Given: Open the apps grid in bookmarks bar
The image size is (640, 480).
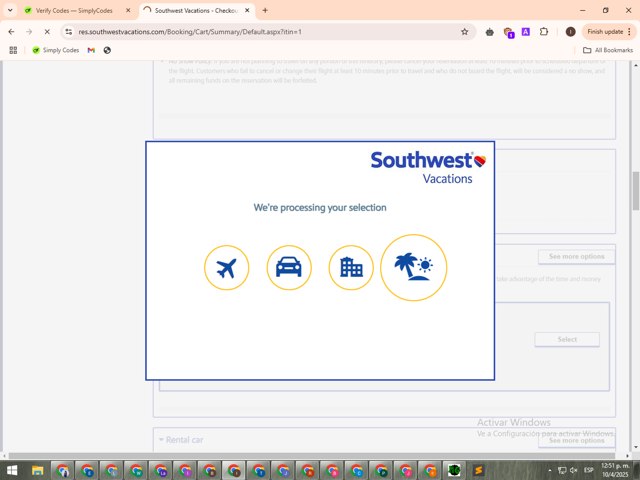Looking at the screenshot, I should point(13,50).
